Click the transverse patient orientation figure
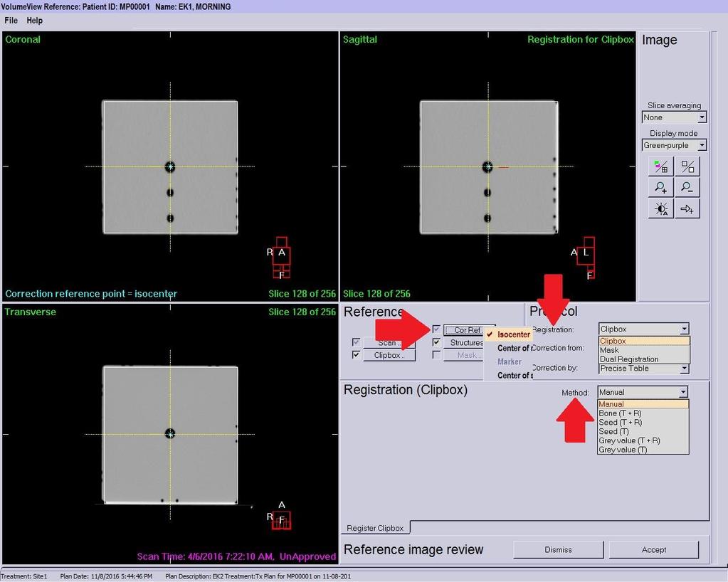The height and width of the screenshot is (582, 728). point(281,520)
